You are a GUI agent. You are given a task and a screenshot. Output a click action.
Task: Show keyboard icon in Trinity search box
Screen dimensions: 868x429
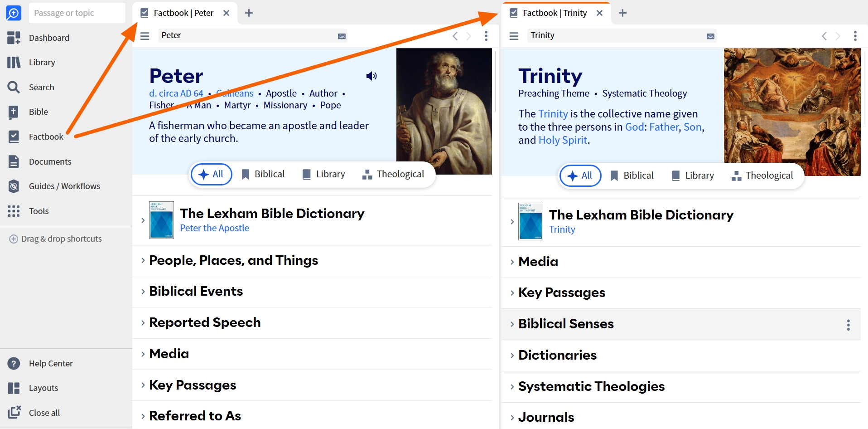click(x=711, y=36)
